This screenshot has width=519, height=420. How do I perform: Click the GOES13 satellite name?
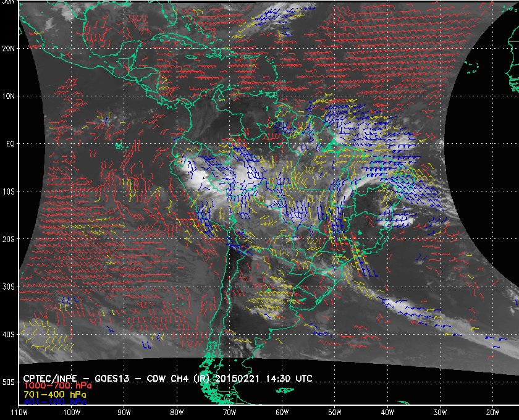(112, 379)
